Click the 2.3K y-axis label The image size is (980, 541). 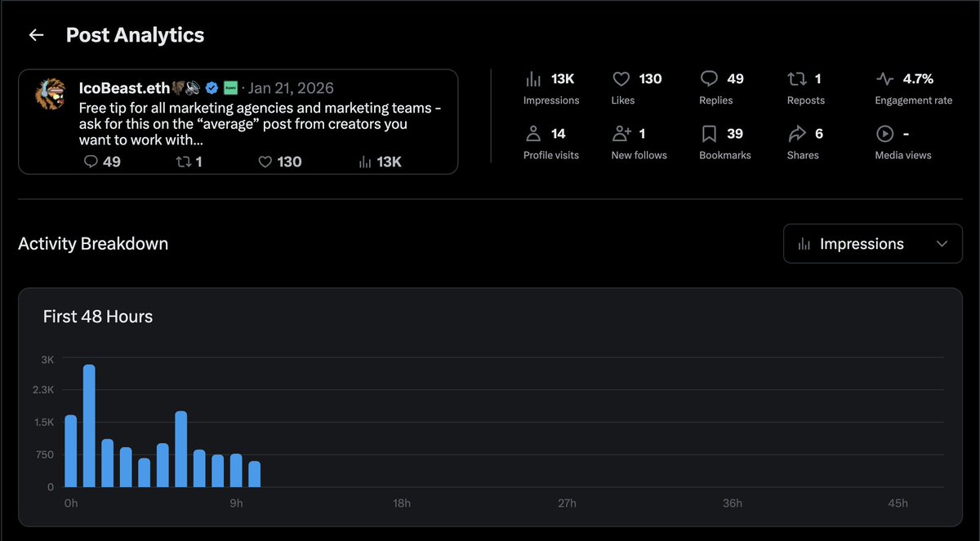[43, 390]
